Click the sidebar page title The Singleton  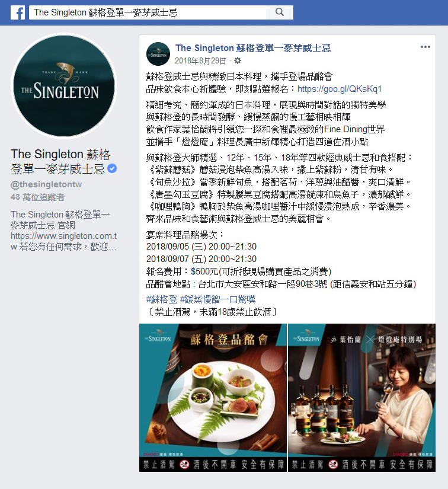pyautogui.click(x=60, y=162)
